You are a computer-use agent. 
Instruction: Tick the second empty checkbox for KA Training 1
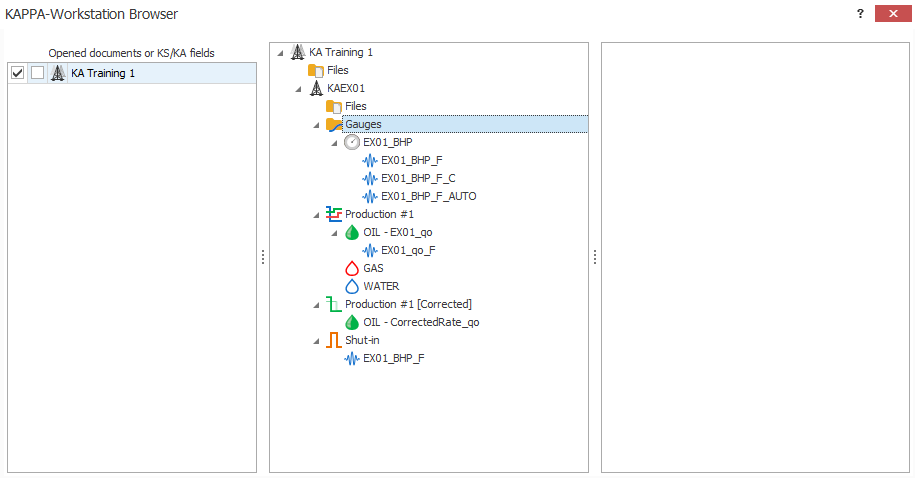pyautogui.click(x=37, y=73)
